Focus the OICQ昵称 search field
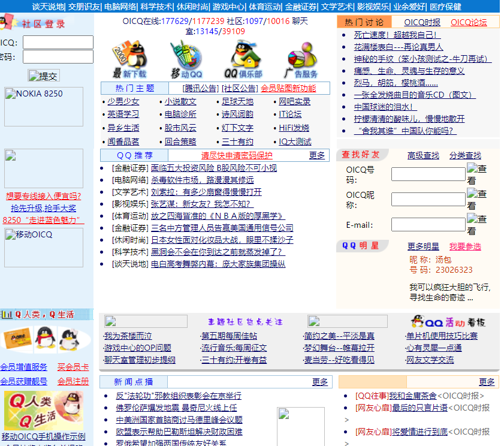Viewport: 504px width, 446px height. coord(428,200)
